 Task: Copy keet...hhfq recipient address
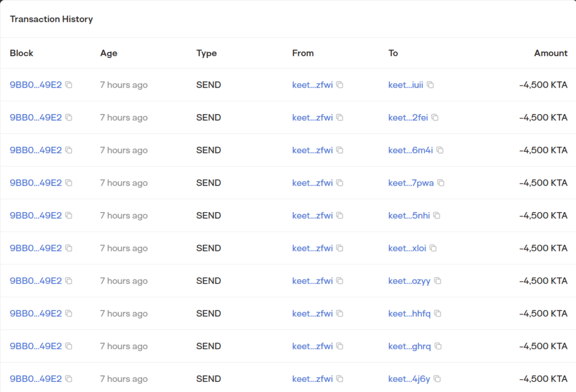pos(438,314)
